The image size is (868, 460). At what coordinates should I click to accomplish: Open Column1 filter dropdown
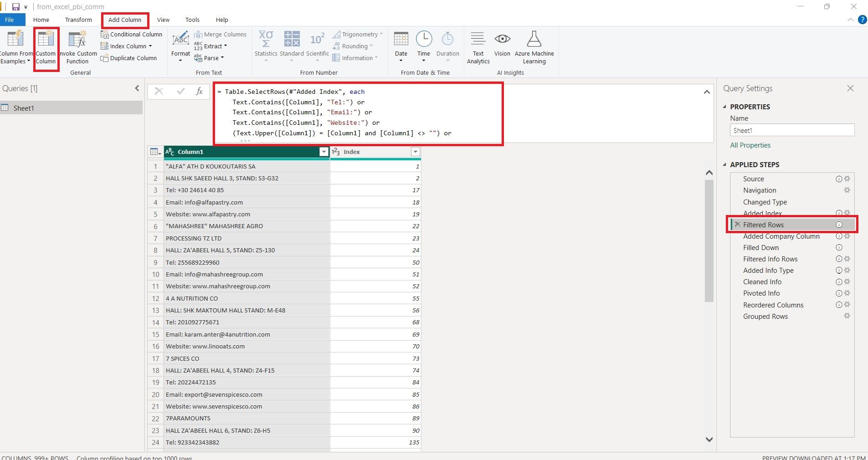click(x=324, y=152)
